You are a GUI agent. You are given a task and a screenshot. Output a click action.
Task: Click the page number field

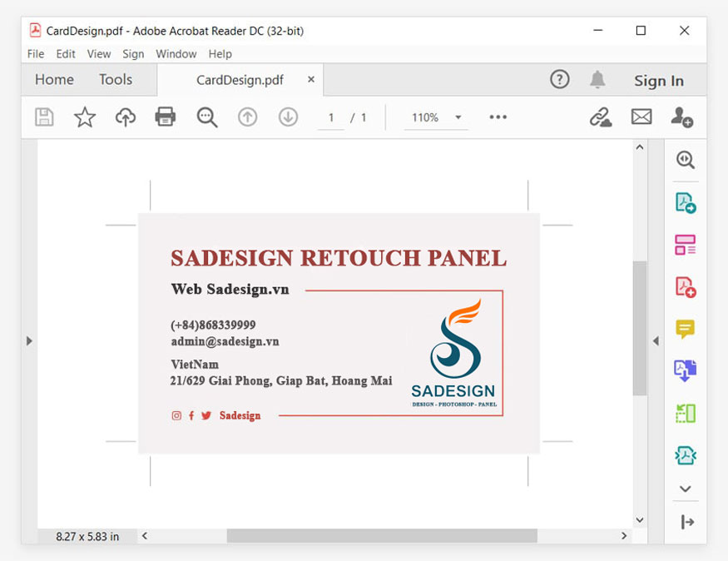[331, 117]
